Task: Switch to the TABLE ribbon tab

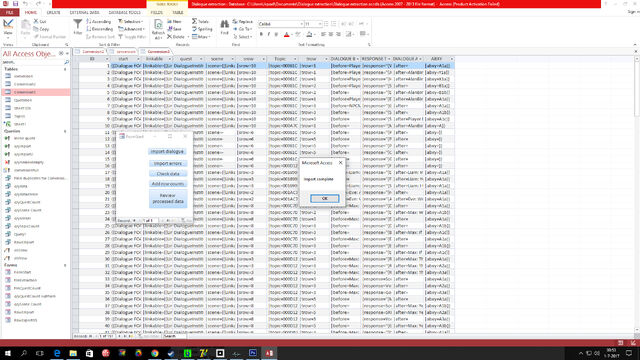Action: [178, 12]
